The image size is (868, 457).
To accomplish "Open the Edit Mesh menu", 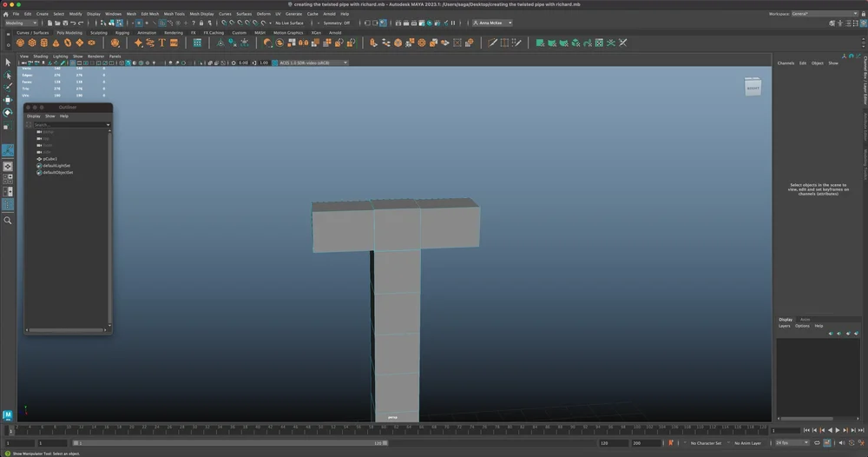I will [149, 14].
